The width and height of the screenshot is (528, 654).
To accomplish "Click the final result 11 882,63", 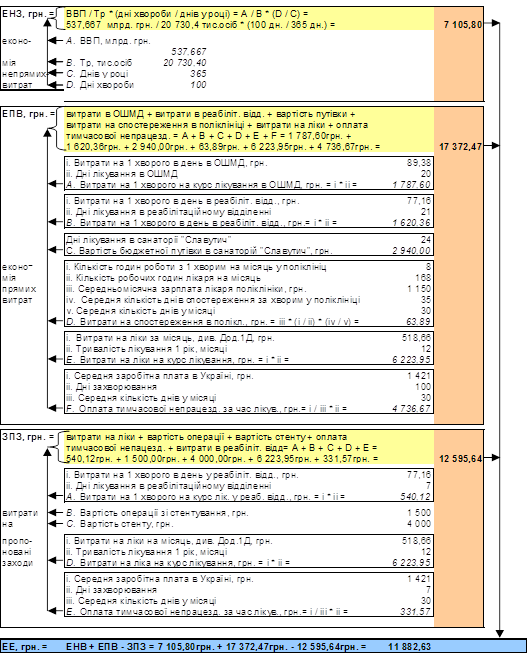I will click(409, 646).
